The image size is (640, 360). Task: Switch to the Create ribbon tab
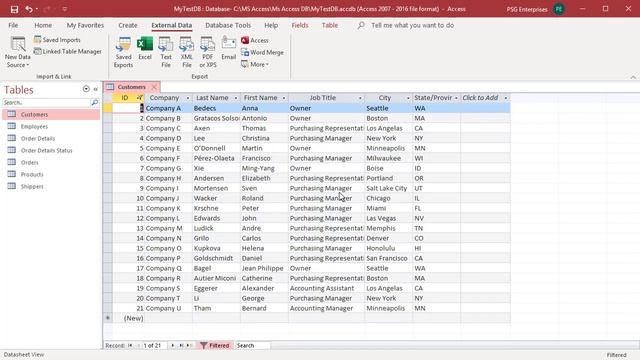[128, 25]
